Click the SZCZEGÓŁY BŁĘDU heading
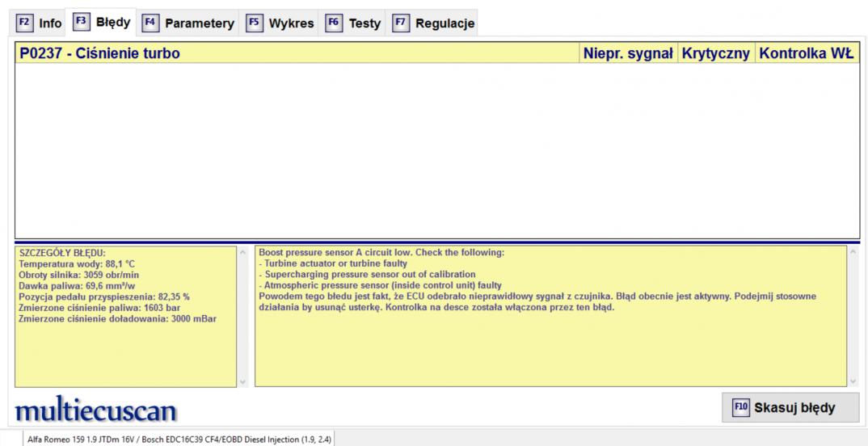The height and width of the screenshot is (446, 868). (62, 254)
